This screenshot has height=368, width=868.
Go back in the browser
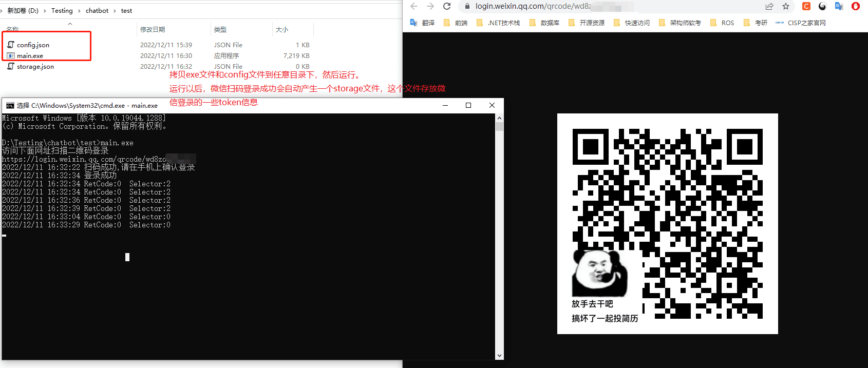coord(414,6)
